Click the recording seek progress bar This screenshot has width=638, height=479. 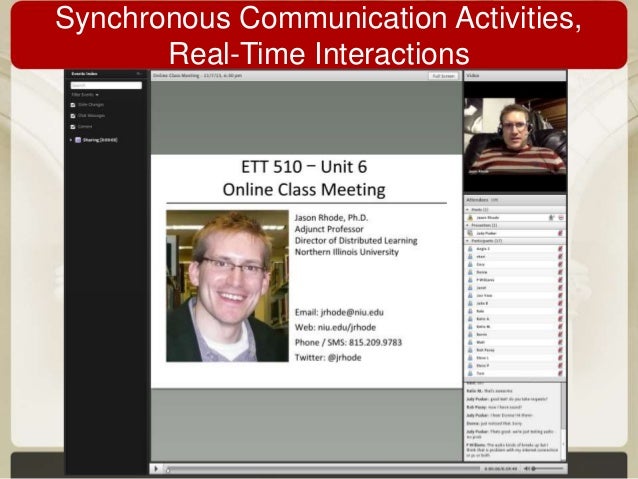point(323,469)
